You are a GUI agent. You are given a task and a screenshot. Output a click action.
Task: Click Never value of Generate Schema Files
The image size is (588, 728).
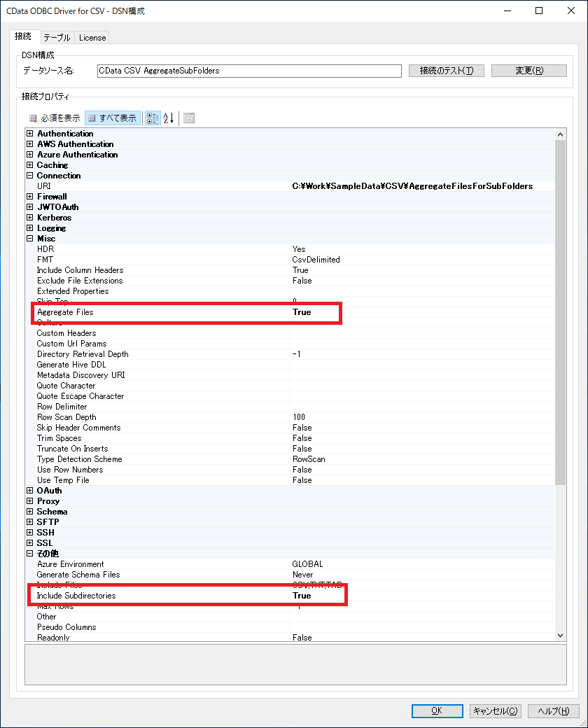[303, 575]
